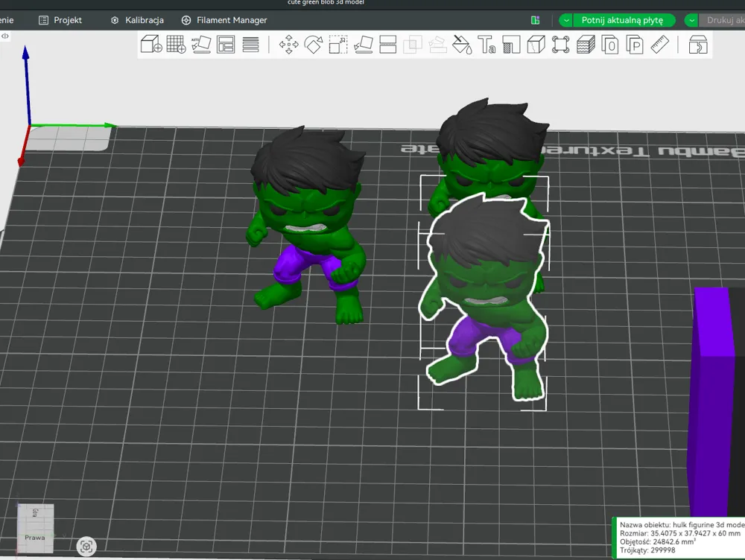The image size is (745, 560).
Task: Select the Move tool
Action: tap(288, 45)
